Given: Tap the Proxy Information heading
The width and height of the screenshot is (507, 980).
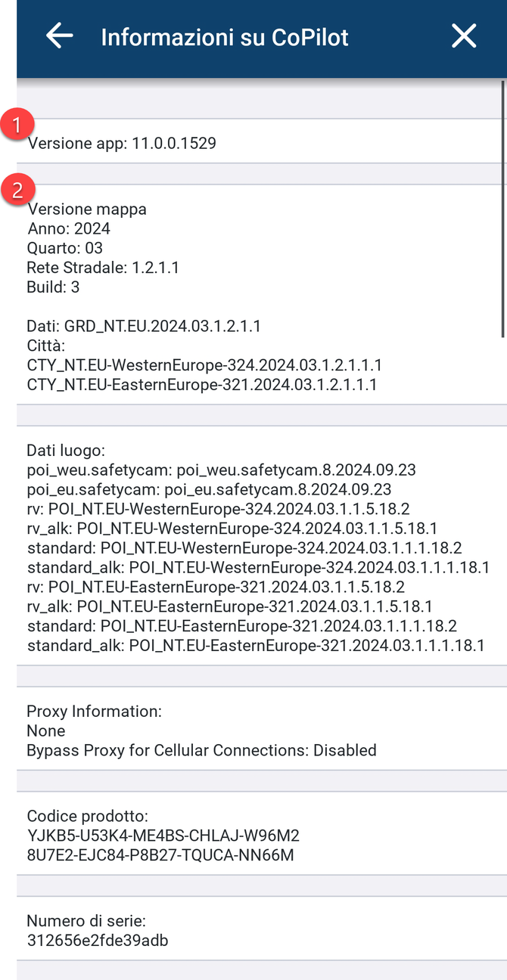Looking at the screenshot, I should point(94,712).
